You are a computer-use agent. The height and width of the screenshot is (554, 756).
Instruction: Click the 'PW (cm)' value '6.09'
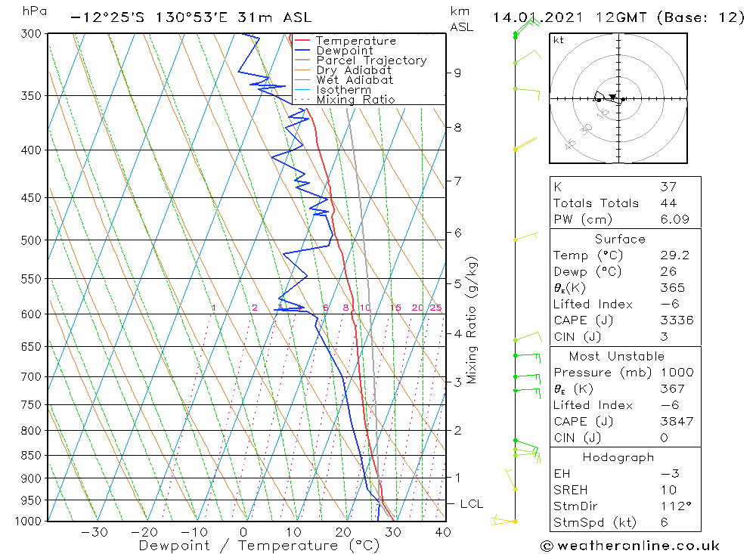[674, 219]
